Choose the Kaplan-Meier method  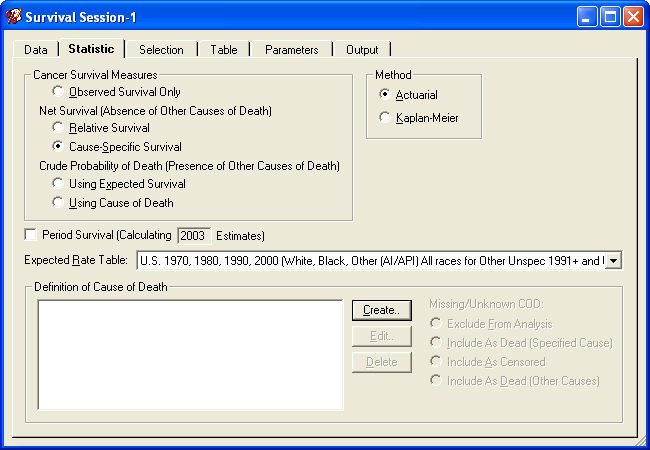385,119
